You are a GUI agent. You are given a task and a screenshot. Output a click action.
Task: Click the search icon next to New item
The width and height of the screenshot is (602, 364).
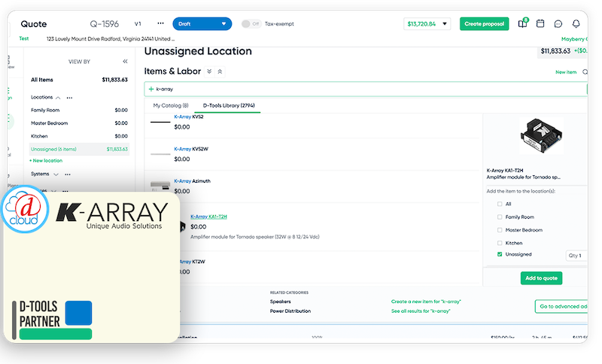(585, 72)
